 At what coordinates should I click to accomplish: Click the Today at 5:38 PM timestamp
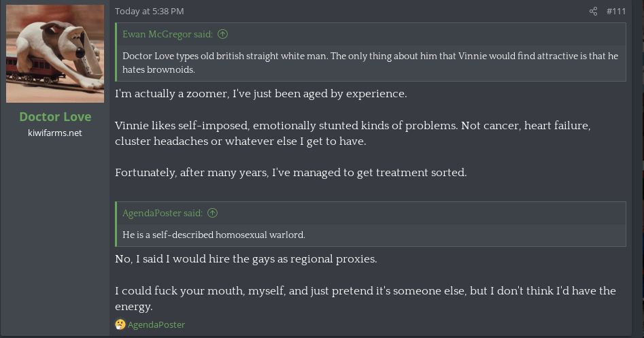[x=150, y=12]
